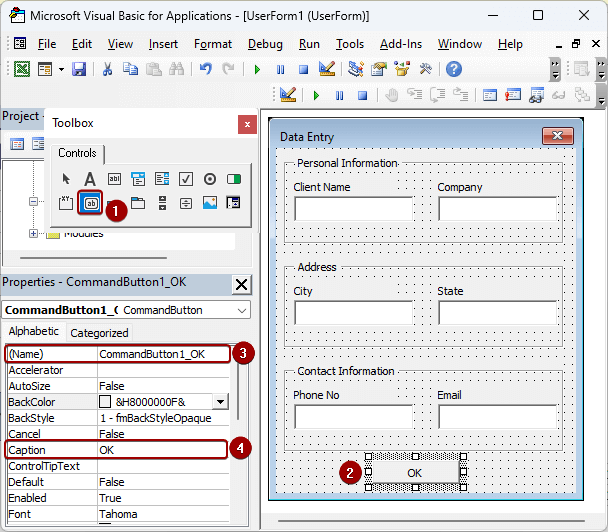Click the Cut scissors icon
The width and height of the screenshot is (608, 532).
click(x=107, y=69)
